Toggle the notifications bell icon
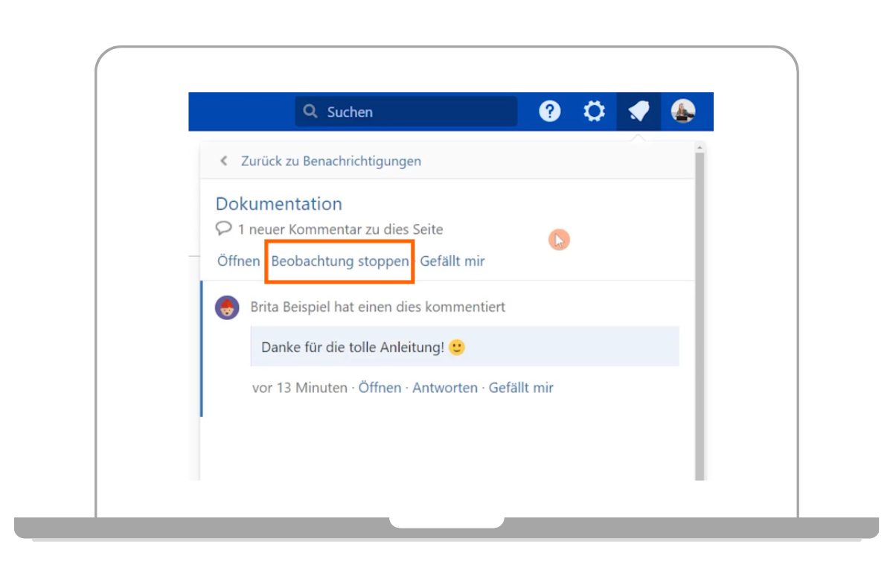Image resolution: width=893 pixels, height=588 pixels. tap(638, 112)
